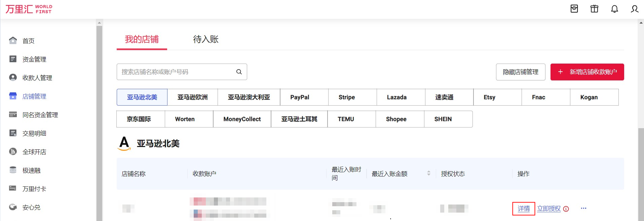This screenshot has height=221, width=644.
Task: Open the three-dot more actions menu
Action: (x=583, y=208)
